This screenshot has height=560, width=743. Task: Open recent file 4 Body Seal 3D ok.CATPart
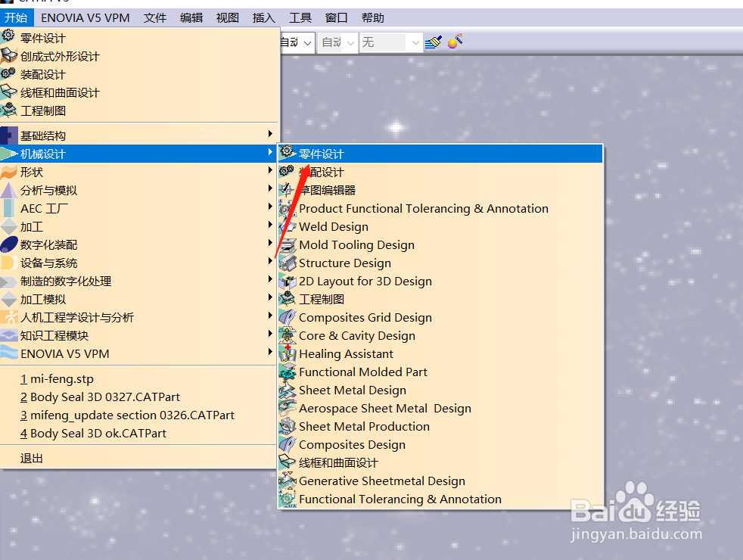point(138,433)
